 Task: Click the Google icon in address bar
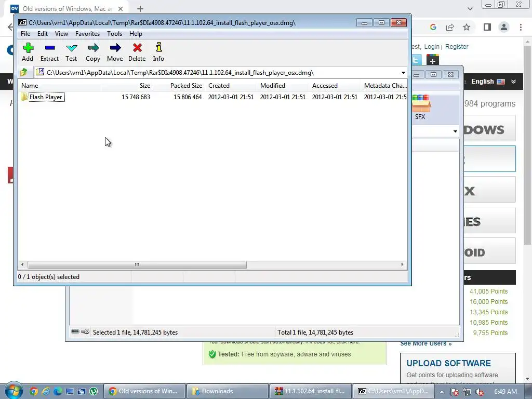[x=433, y=27]
